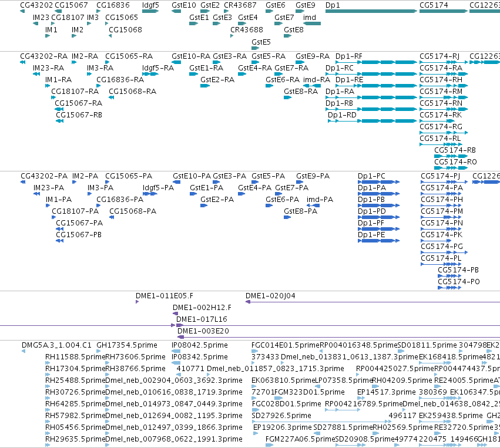Select the GstE8 gene glyph
The height and width of the screenshot is (448, 500).
[x=288, y=36]
